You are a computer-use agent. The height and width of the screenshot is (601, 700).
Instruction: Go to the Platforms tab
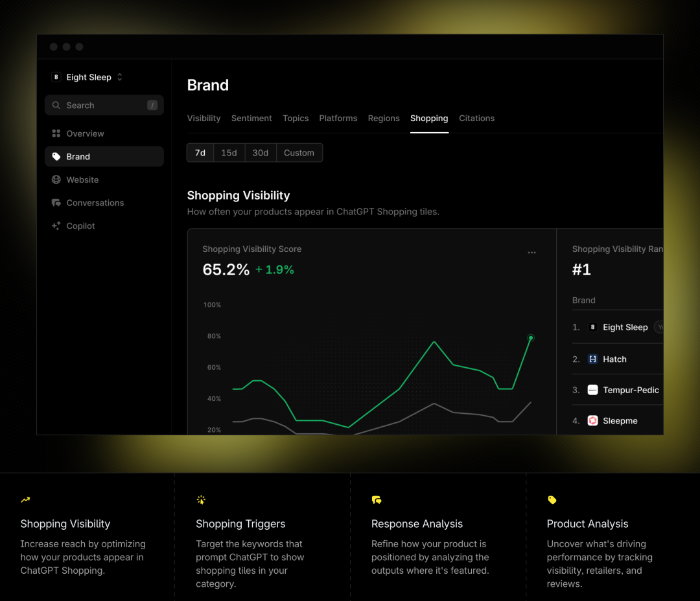[x=338, y=119]
